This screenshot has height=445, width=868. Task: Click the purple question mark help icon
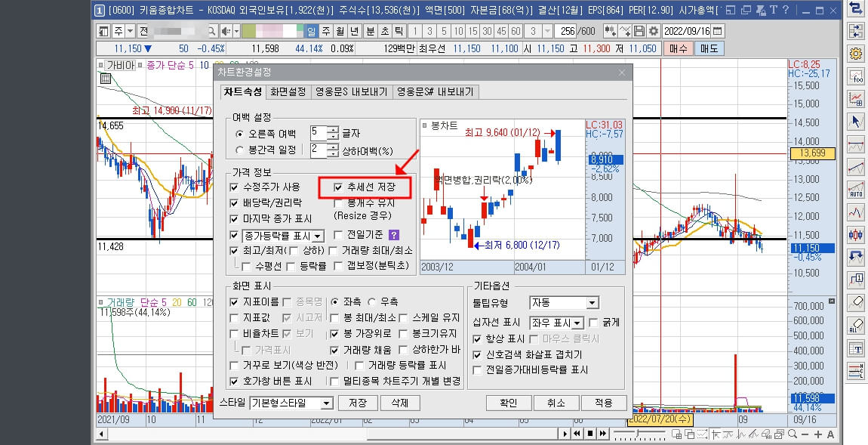[393, 235]
